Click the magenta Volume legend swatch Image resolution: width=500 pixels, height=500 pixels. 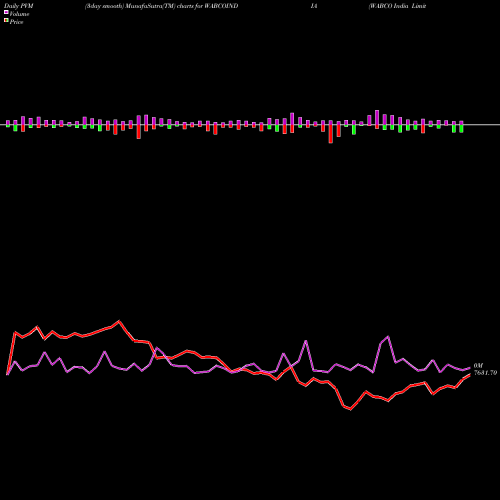pos(6,12)
